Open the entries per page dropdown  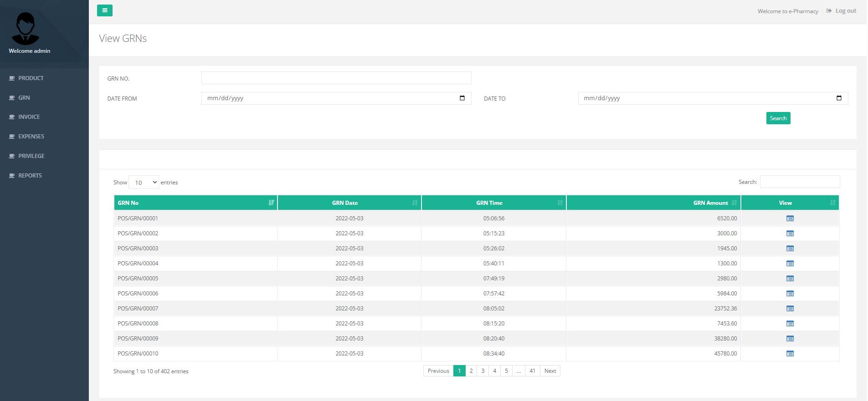144,182
